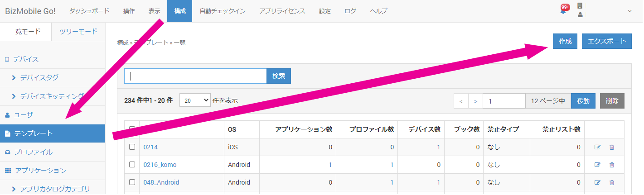Select the 0216_komo row checkbox
This screenshot has width=644, height=195.
coord(132,165)
